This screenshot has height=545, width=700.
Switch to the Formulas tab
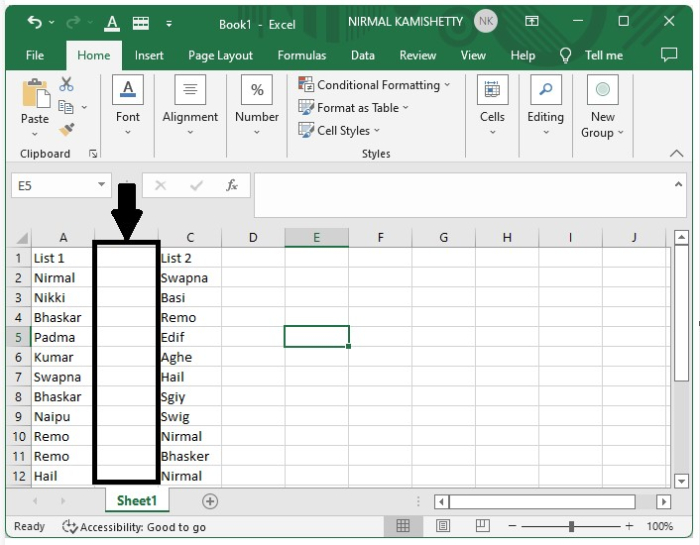tap(302, 55)
